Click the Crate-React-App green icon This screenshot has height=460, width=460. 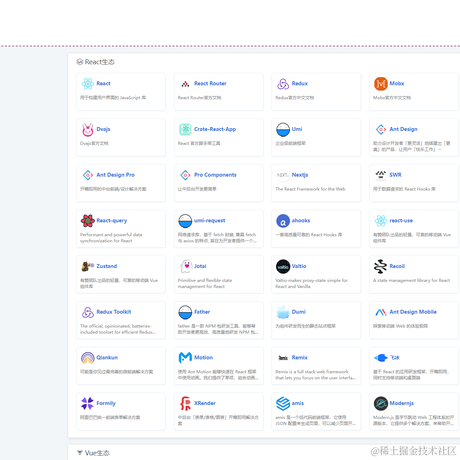point(185,129)
